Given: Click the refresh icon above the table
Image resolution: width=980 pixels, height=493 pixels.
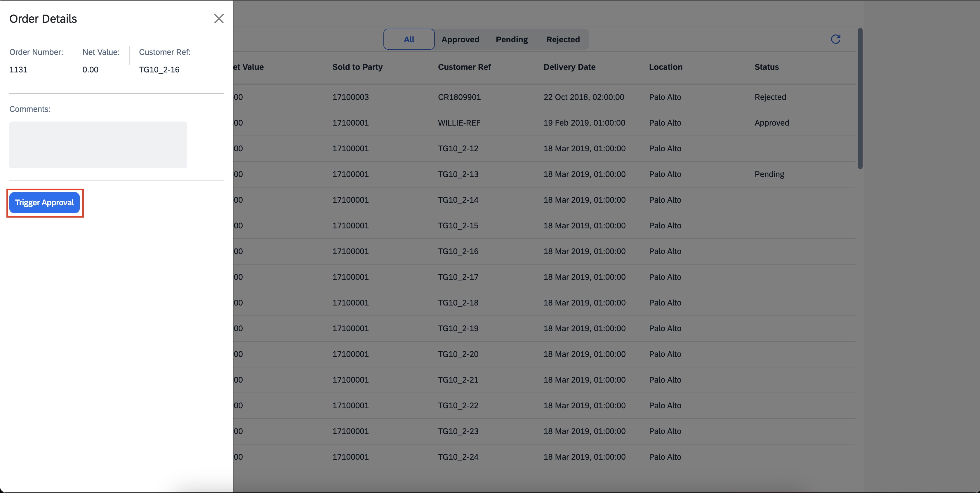Looking at the screenshot, I should coord(835,39).
